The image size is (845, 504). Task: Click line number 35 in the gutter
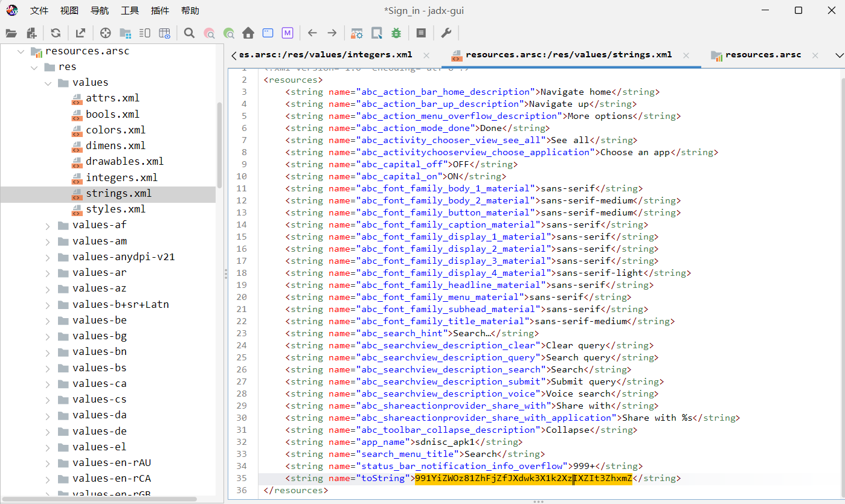pos(242,478)
